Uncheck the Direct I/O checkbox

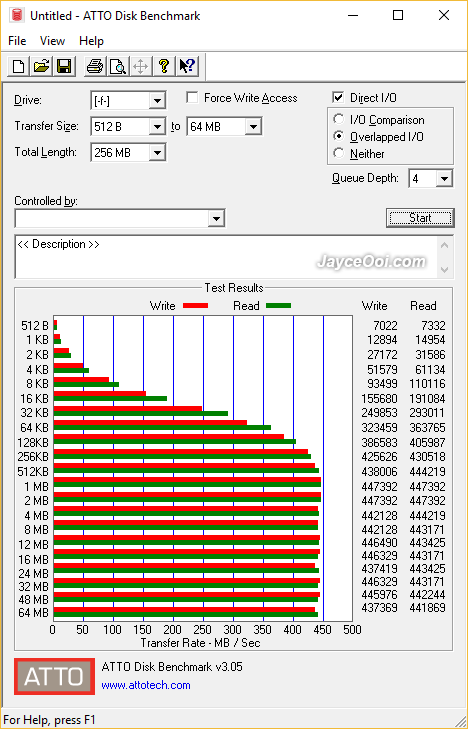(x=338, y=98)
